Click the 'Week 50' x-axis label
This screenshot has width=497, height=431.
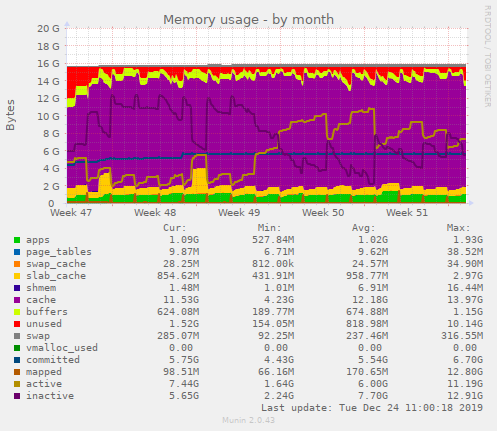[x=323, y=212]
